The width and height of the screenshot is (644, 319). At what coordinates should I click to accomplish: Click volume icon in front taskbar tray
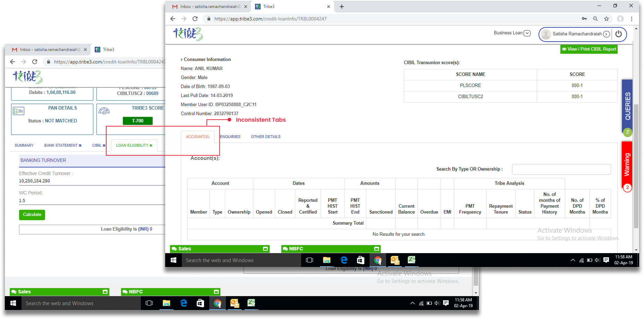[598, 260]
